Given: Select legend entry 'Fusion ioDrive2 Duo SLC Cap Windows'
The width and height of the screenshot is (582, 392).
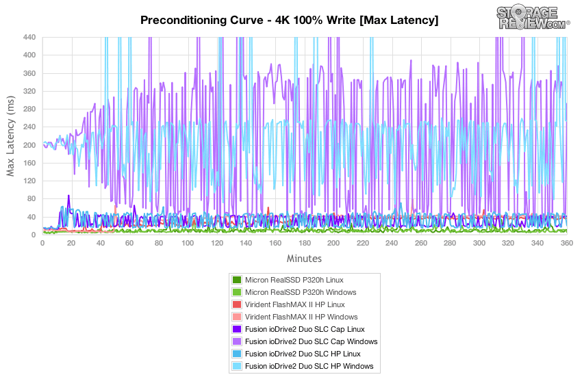Looking at the screenshot, I should [312, 341].
